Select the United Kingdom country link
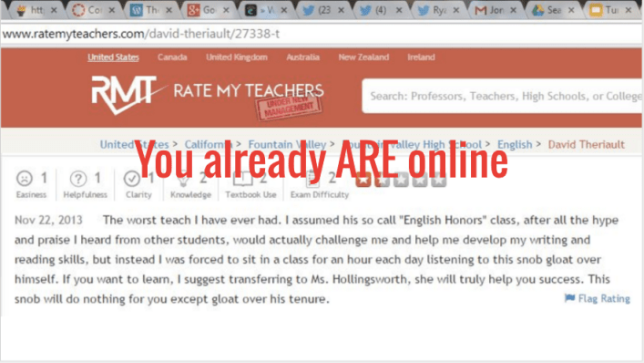 (237, 57)
